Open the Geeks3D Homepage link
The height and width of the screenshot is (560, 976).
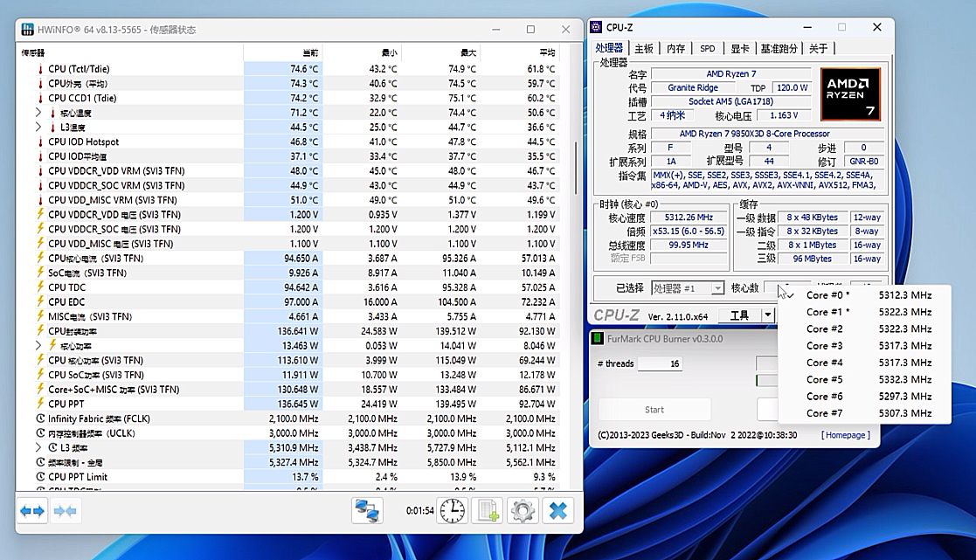pos(844,434)
